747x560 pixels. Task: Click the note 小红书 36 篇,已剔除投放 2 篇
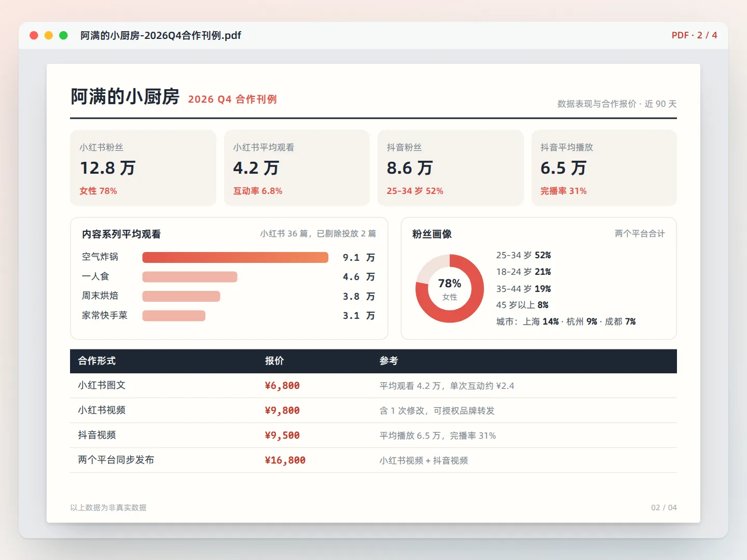(x=318, y=234)
